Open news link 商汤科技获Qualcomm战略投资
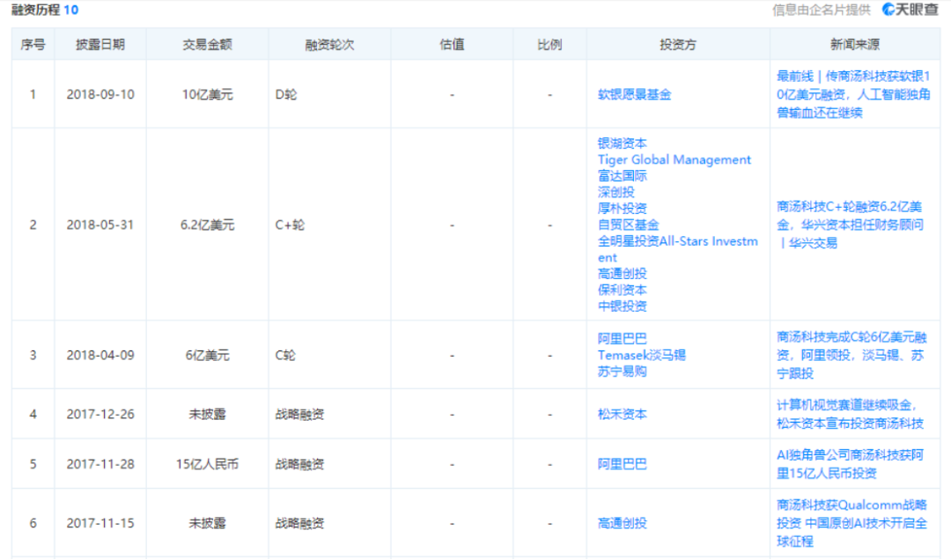Image resolution: width=951 pixels, height=560 pixels. 851,523
